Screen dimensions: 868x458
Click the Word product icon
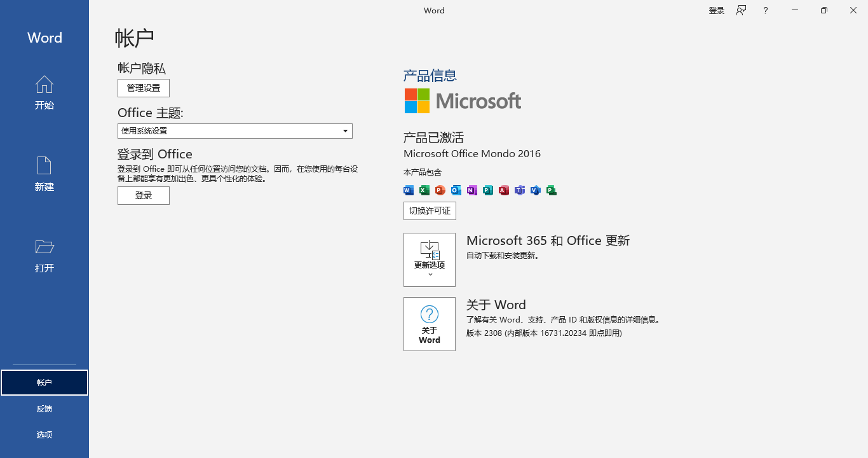(409, 190)
